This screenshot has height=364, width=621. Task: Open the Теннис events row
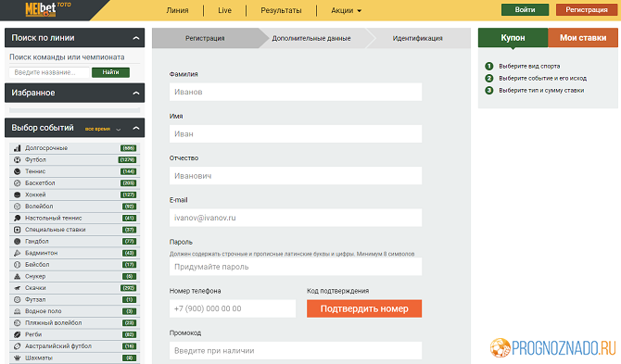pyautogui.click(x=74, y=171)
